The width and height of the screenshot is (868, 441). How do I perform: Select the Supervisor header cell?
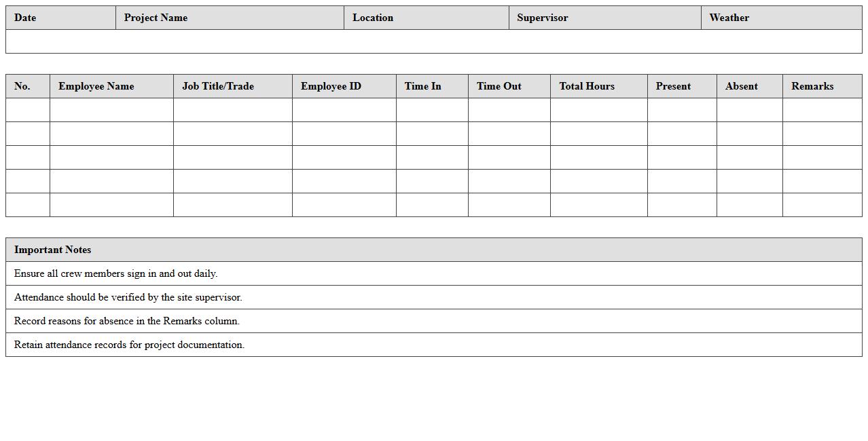click(x=604, y=18)
